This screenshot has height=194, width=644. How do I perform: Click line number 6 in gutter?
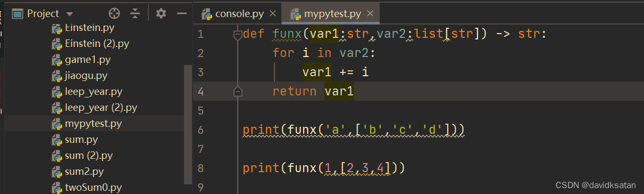click(200, 130)
